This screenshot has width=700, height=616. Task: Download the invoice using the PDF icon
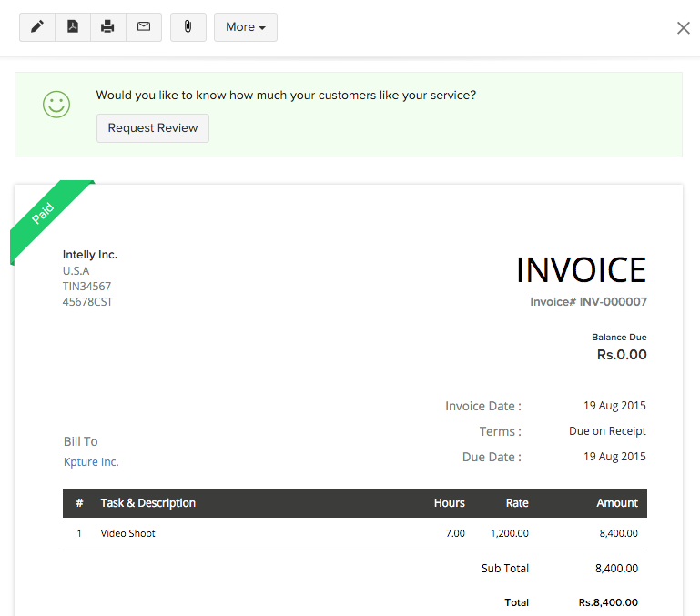click(73, 27)
